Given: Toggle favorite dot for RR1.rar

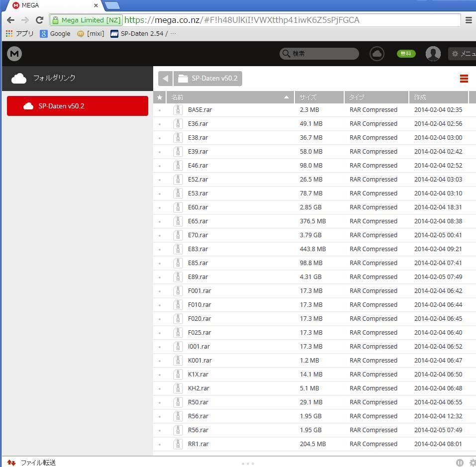Looking at the screenshot, I should click(x=160, y=445).
